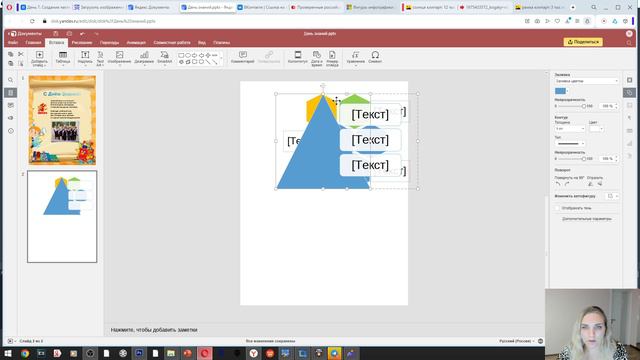
Task: Open the Файл menu
Action: click(x=13, y=42)
